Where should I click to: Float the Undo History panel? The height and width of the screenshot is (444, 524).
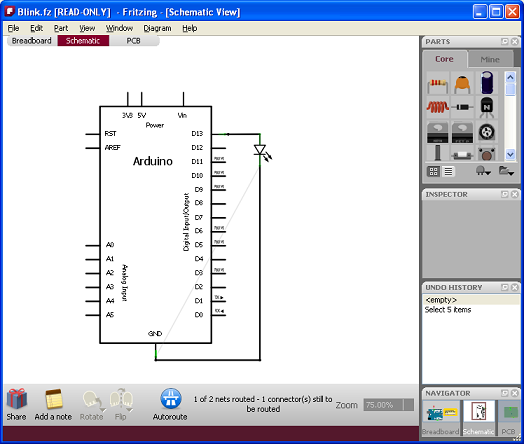(505, 287)
